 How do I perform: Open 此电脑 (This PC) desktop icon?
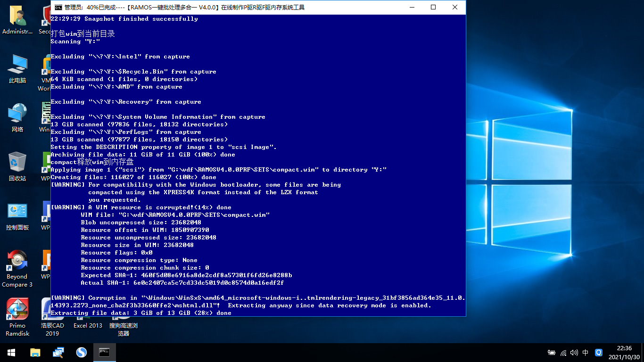click(x=17, y=68)
